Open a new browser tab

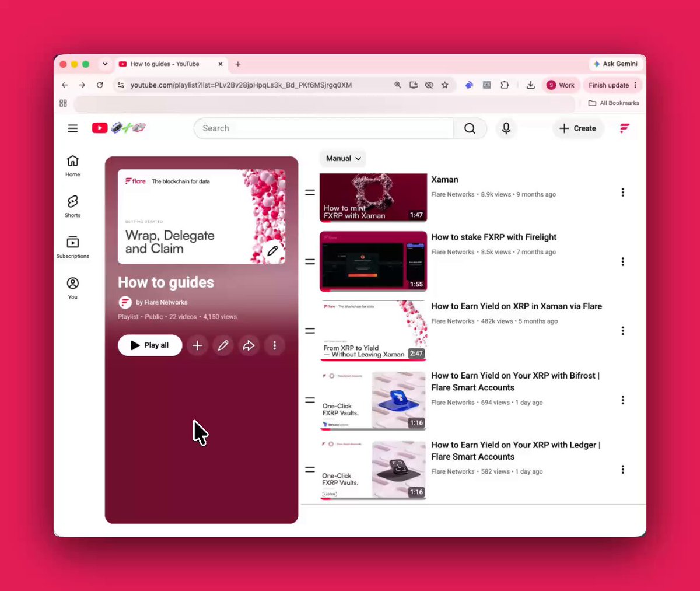coord(238,64)
